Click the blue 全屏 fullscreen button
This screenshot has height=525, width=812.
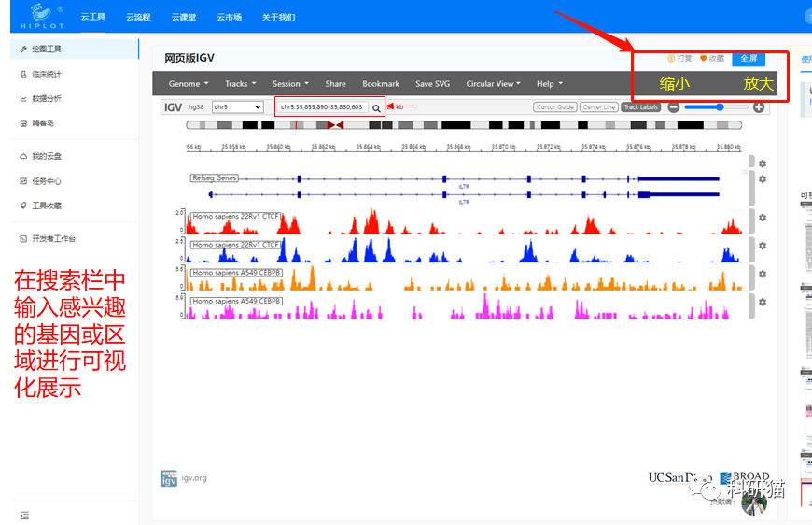tap(749, 58)
